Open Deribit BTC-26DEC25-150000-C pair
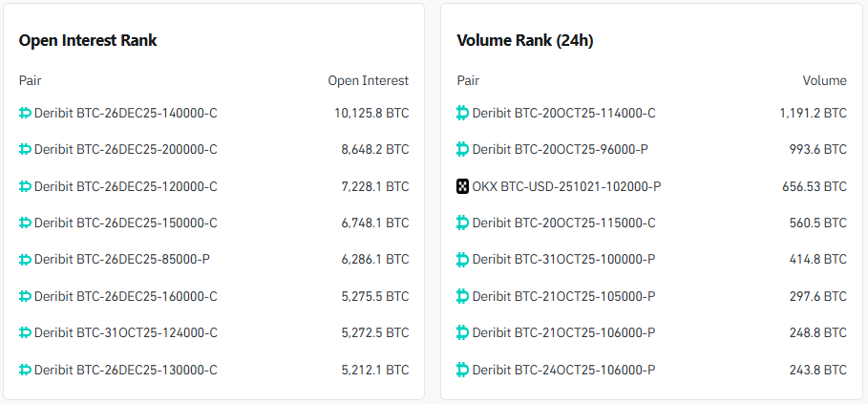This screenshot has height=404, width=868. click(x=125, y=223)
